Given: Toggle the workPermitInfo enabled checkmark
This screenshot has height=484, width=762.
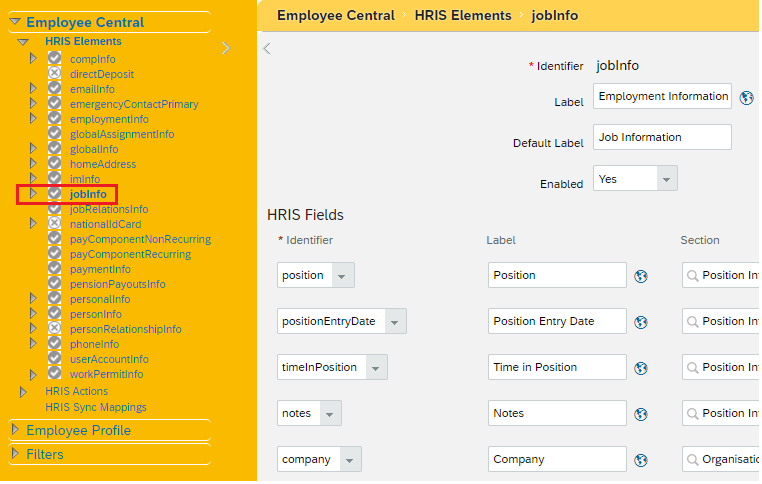Looking at the screenshot, I should [54, 374].
